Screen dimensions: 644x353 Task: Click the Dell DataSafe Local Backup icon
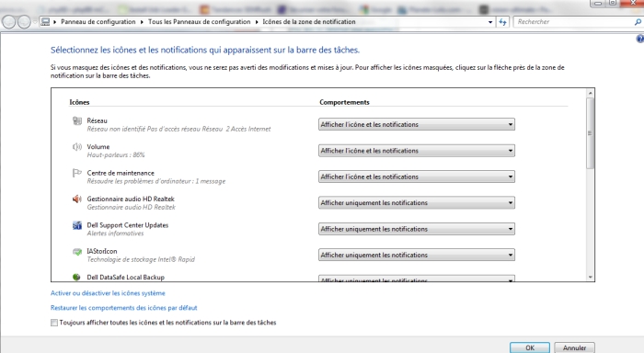coord(76,277)
